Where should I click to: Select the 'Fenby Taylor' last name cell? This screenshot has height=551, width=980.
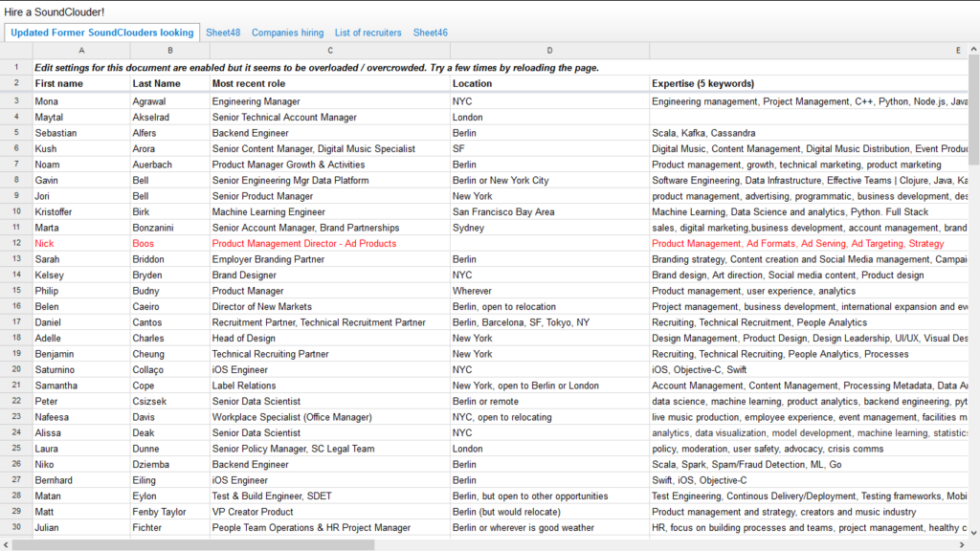tap(170, 512)
